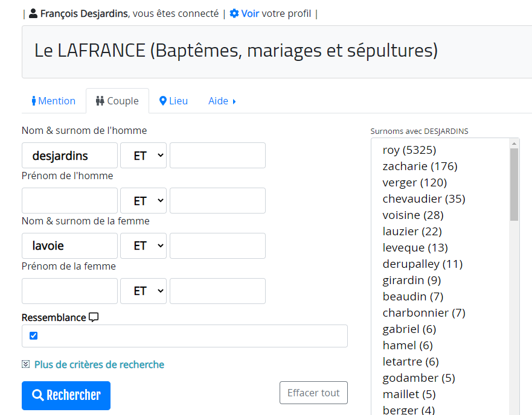Open the ET dropdown for Nom de la femme

pos(144,246)
